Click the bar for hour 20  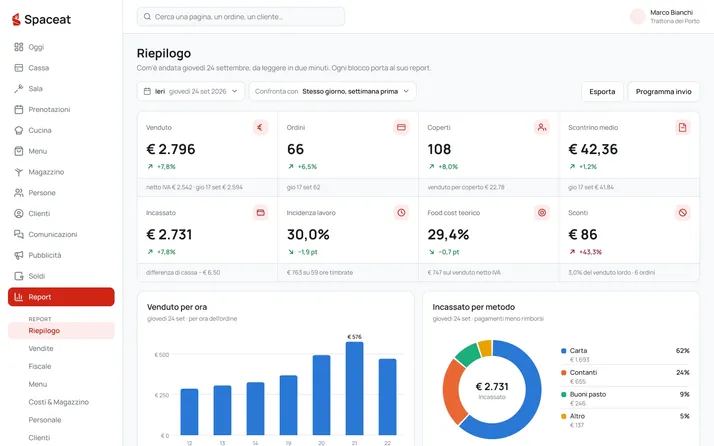pyautogui.click(x=321, y=395)
